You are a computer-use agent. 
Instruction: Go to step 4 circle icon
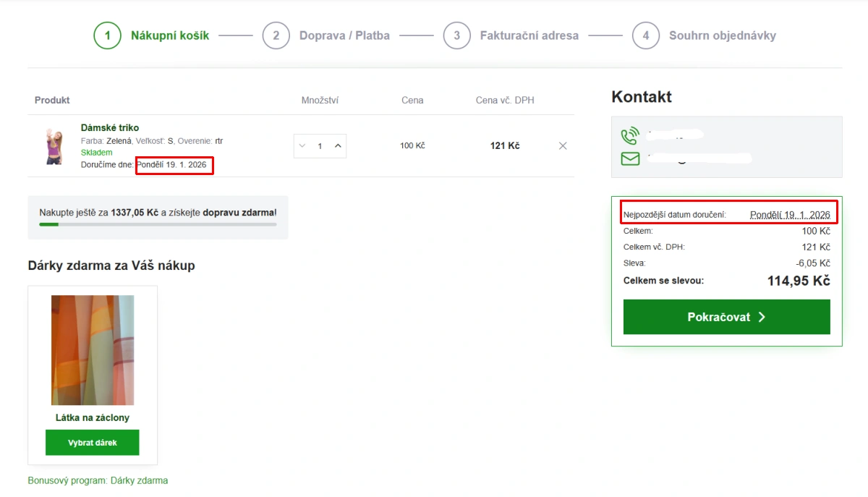[x=645, y=35]
